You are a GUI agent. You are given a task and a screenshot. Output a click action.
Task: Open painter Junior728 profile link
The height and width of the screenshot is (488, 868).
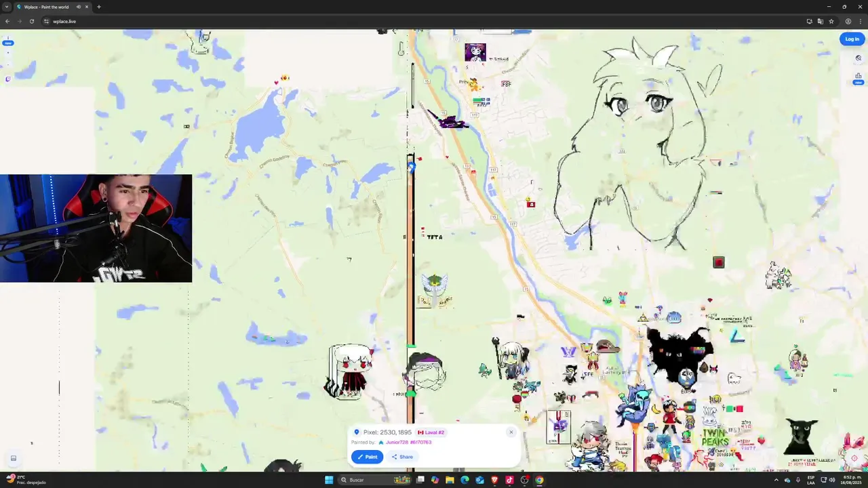coord(408,443)
